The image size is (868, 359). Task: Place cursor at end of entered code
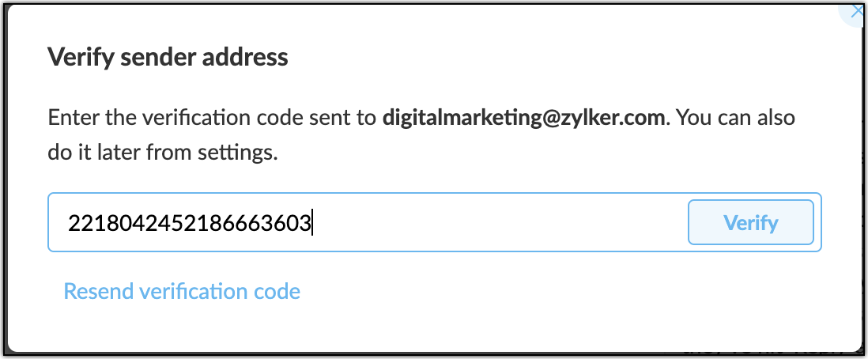(x=311, y=224)
